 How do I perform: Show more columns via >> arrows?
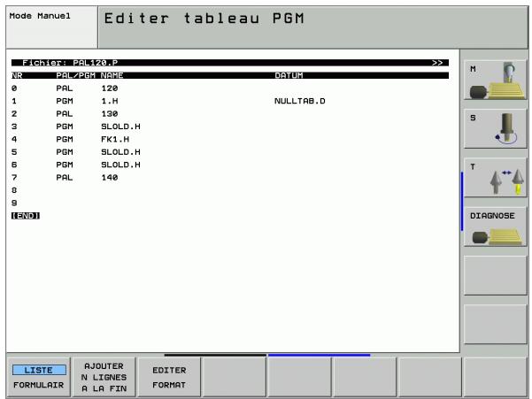437,63
